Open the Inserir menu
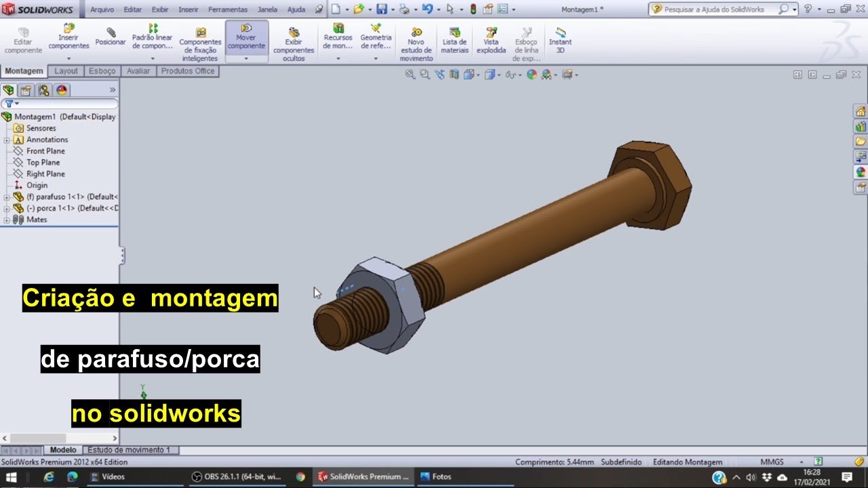The height and width of the screenshot is (488, 868). [x=189, y=10]
